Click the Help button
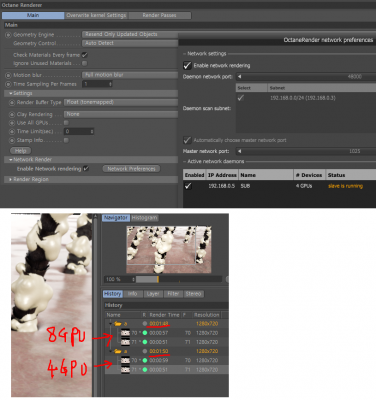Viewport: 376px width, 400px height. [x=20, y=151]
